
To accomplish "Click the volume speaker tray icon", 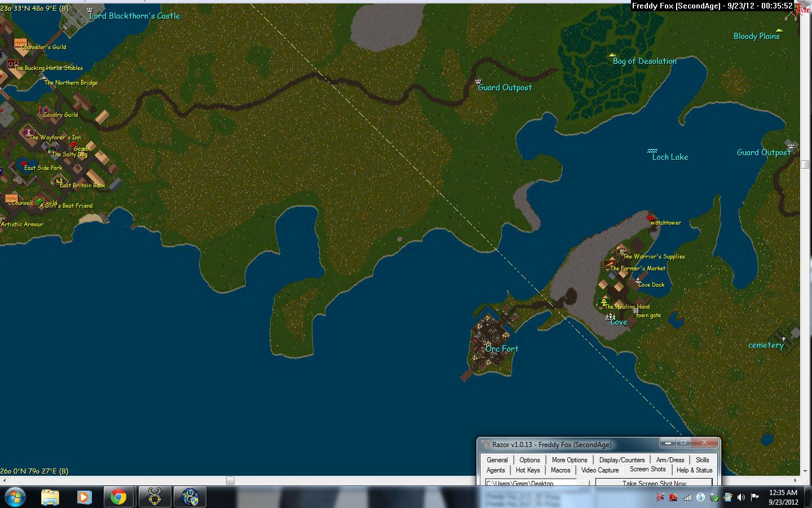I will pyautogui.click(x=741, y=497).
